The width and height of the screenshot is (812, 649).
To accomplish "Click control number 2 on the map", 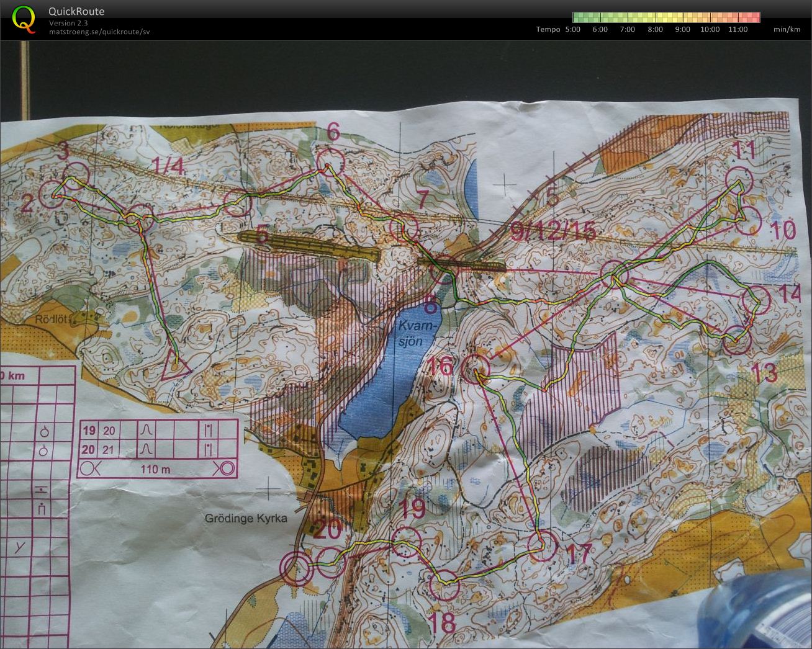I will pyautogui.click(x=26, y=204).
